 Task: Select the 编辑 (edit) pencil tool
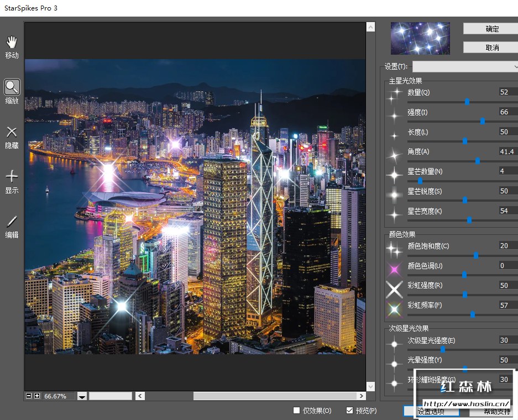pos(12,227)
